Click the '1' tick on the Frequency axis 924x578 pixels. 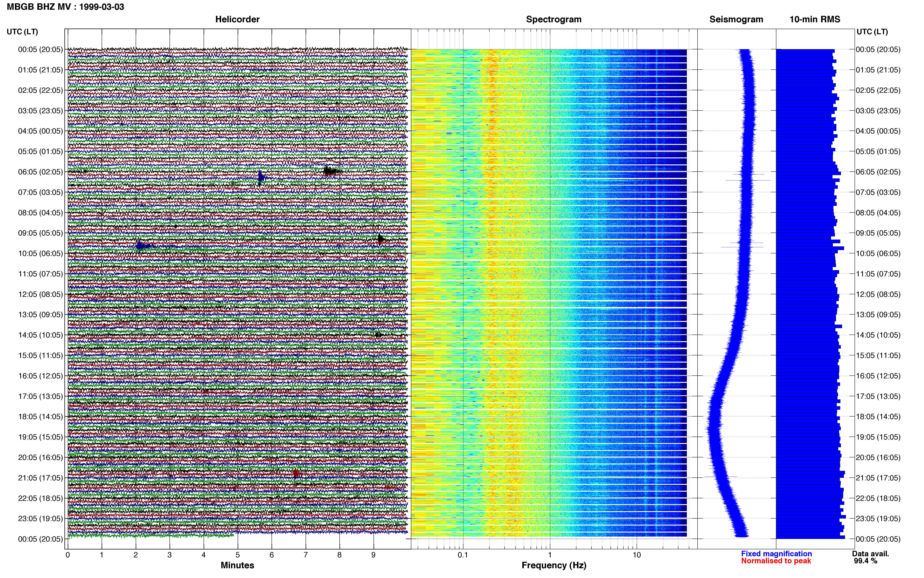[550, 555]
